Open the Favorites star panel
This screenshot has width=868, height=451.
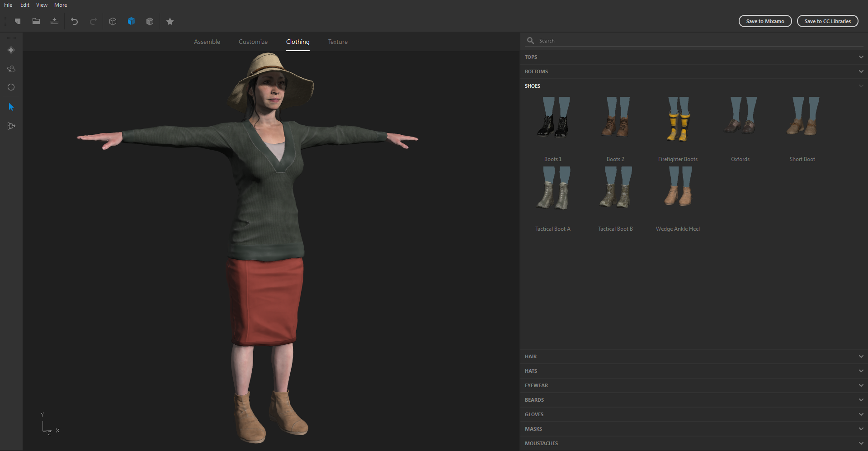[170, 21]
